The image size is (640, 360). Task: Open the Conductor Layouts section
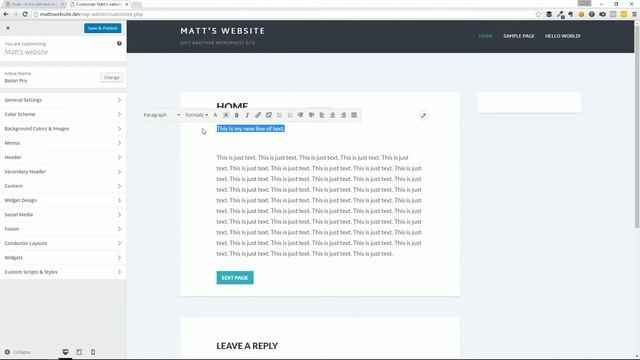tap(63, 243)
